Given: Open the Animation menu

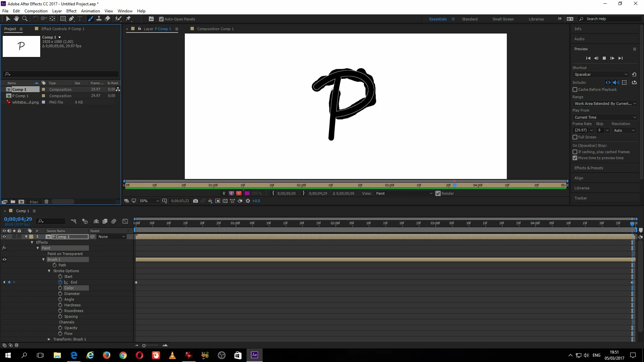Looking at the screenshot, I should (x=90, y=11).
